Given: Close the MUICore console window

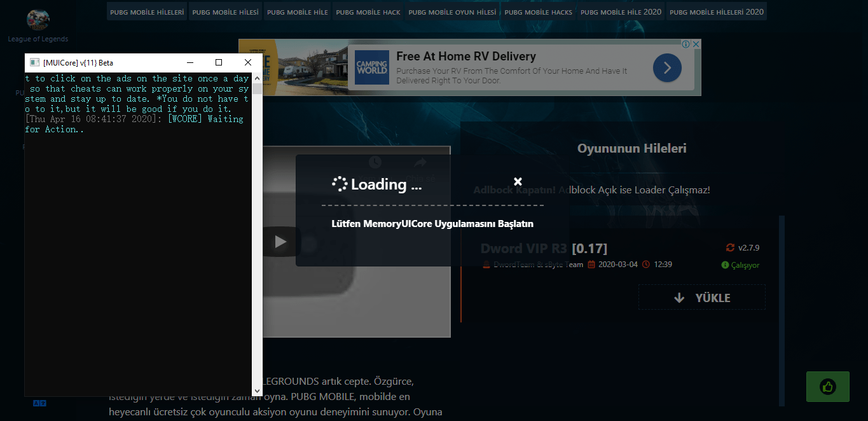Looking at the screenshot, I should click(248, 62).
